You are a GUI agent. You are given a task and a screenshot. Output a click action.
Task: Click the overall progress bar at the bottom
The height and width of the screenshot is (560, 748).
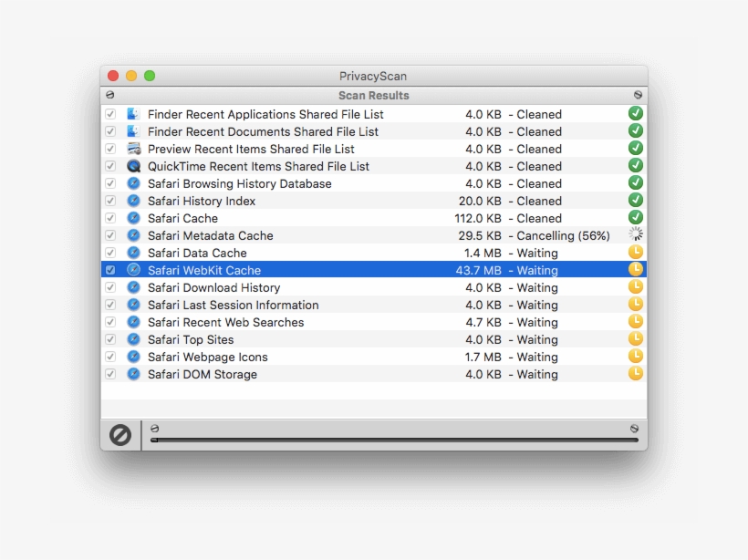[x=394, y=440]
